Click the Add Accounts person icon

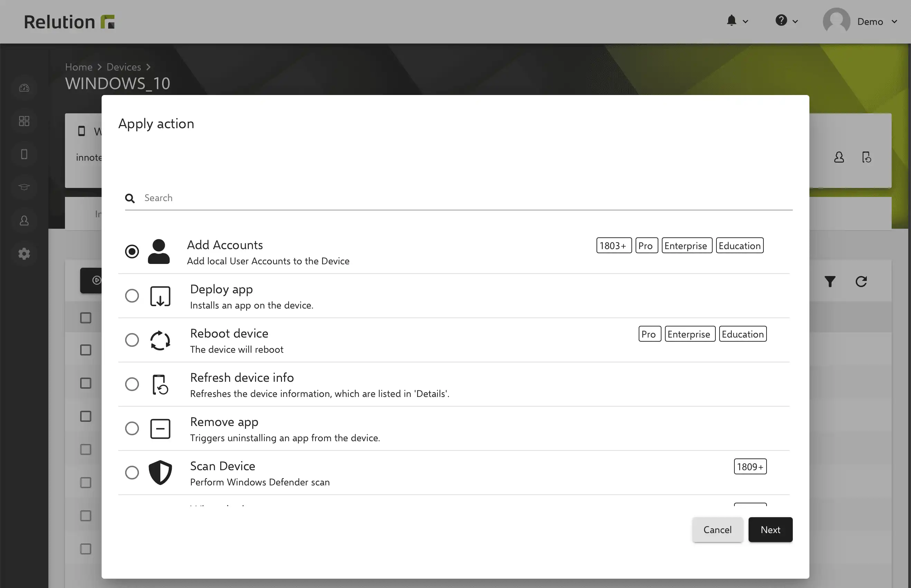point(159,251)
